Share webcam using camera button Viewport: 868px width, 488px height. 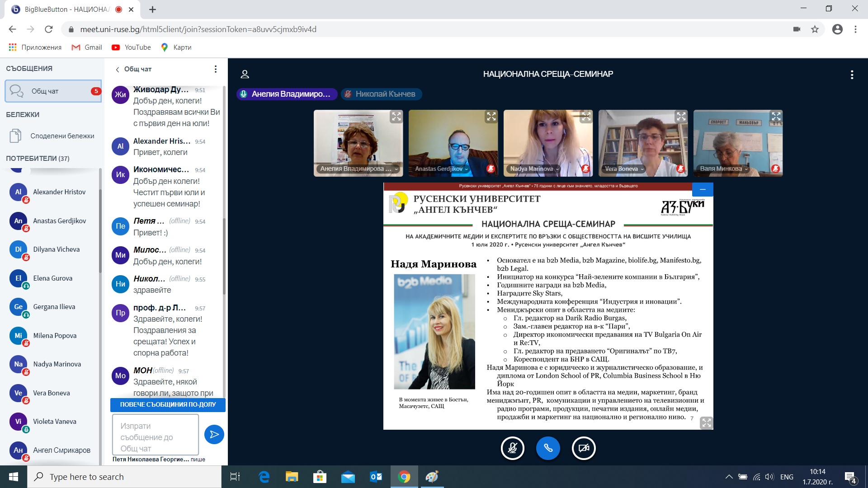584,448
